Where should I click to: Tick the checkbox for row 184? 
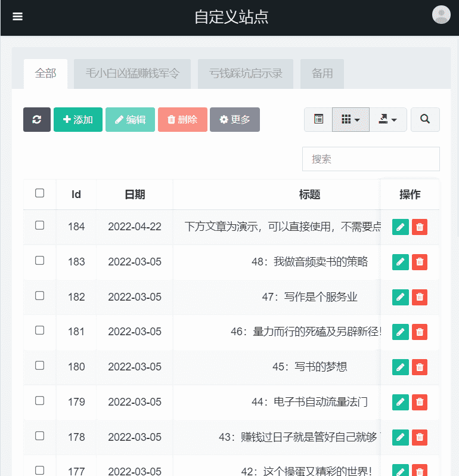[39, 225]
